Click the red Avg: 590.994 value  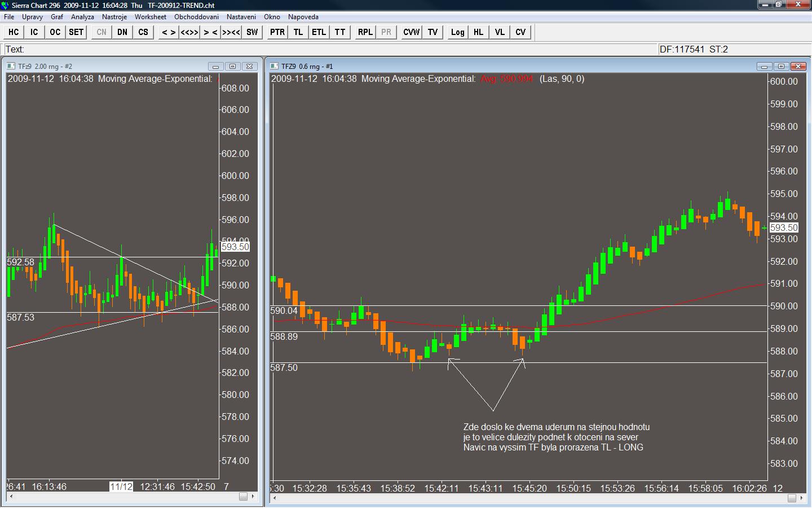[x=506, y=79]
